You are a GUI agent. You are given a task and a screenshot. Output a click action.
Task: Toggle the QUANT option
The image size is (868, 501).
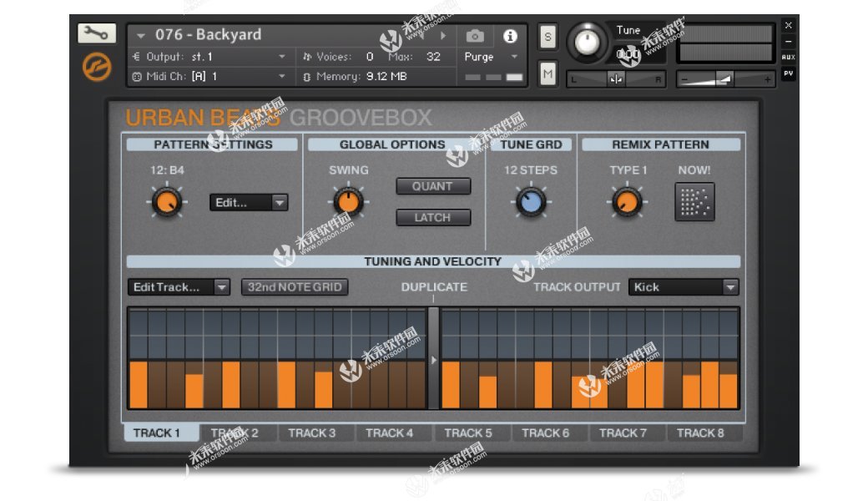click(x=433, y=186)
